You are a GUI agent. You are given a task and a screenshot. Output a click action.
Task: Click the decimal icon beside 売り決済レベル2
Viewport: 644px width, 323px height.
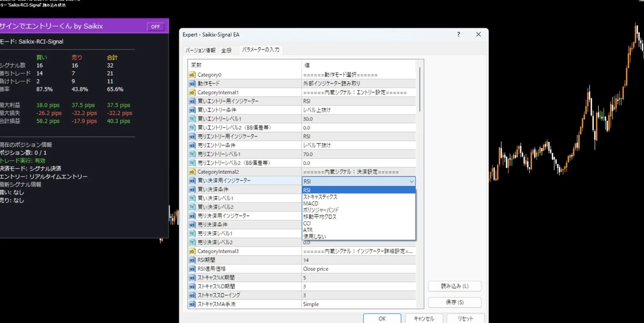click(192, 242)
